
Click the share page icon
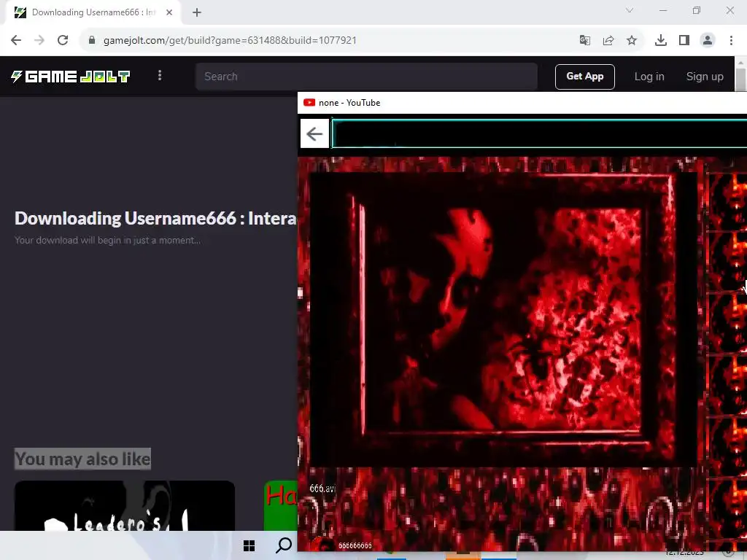click(x=608, y=40)
